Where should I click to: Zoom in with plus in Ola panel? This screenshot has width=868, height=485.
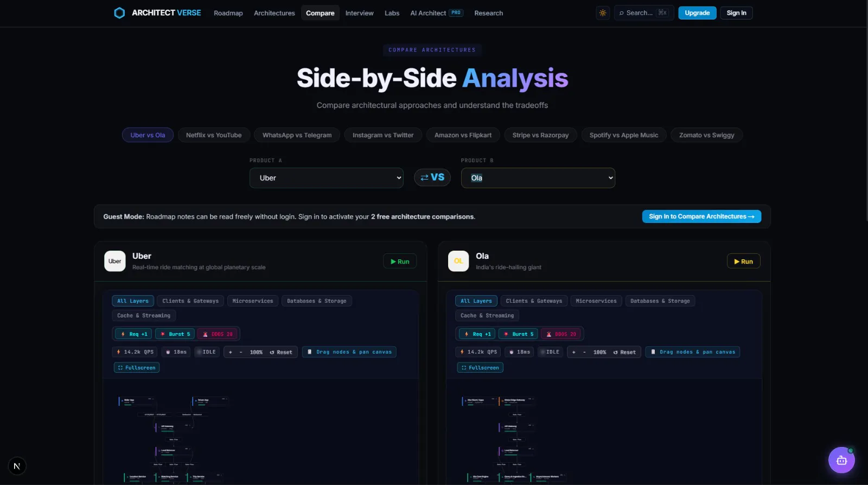574,352
